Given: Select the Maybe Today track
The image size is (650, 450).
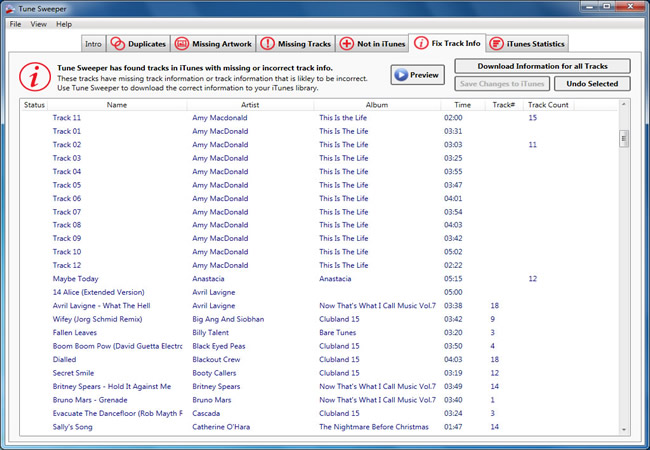Looking at the screenshot, I should coord(318,278).
